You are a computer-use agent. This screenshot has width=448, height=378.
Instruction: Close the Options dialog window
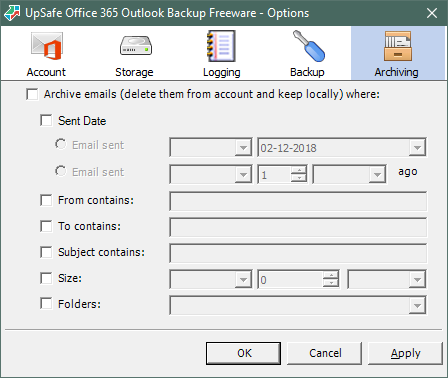(432, 13)
